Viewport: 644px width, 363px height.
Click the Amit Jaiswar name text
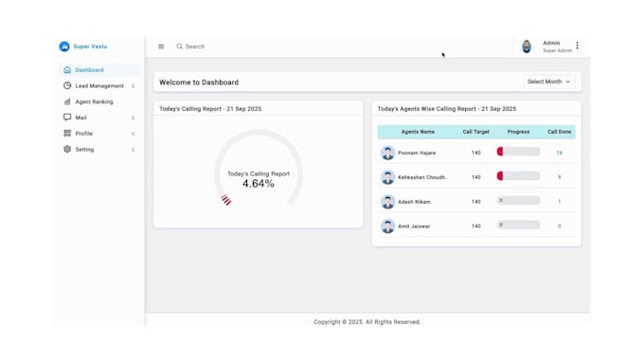coord(414,227)
